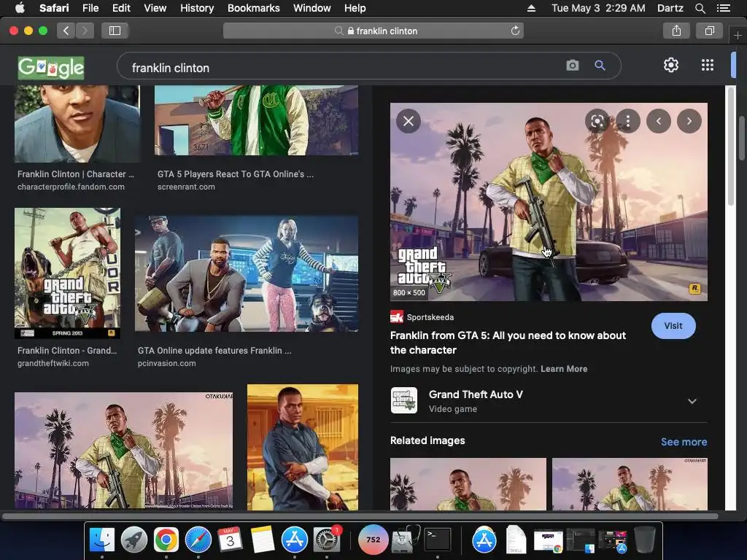Expand the Grand Theft Auto V card

[692, 401]
